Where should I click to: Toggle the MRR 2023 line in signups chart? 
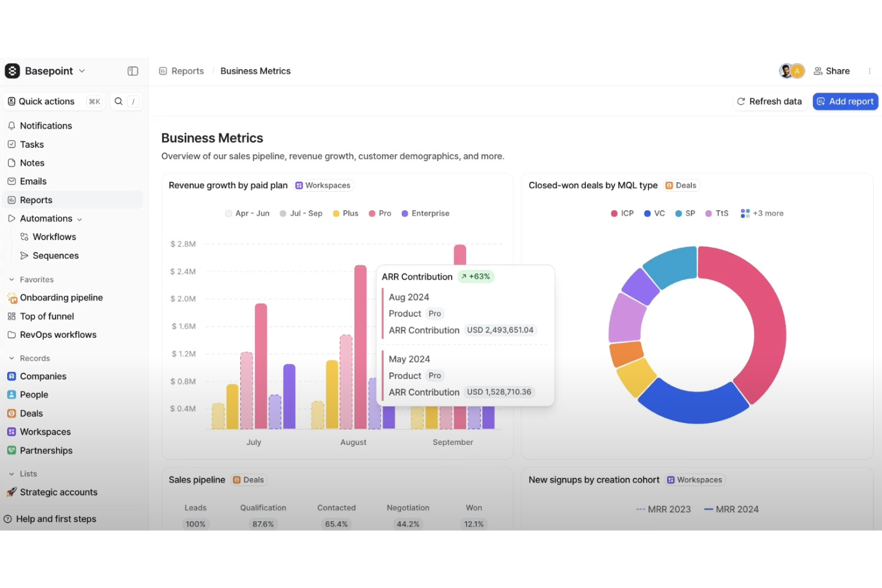coord(663,509)
